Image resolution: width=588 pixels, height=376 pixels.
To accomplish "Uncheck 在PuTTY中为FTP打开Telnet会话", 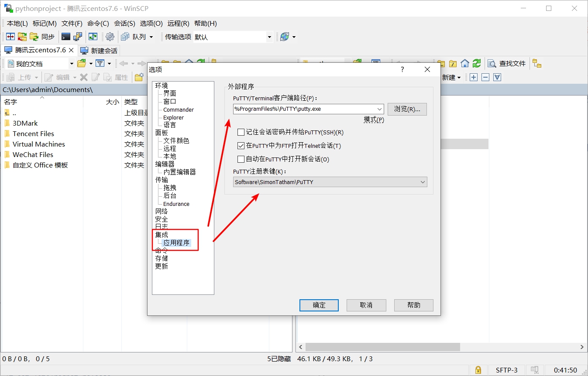I will click(241, 145).
